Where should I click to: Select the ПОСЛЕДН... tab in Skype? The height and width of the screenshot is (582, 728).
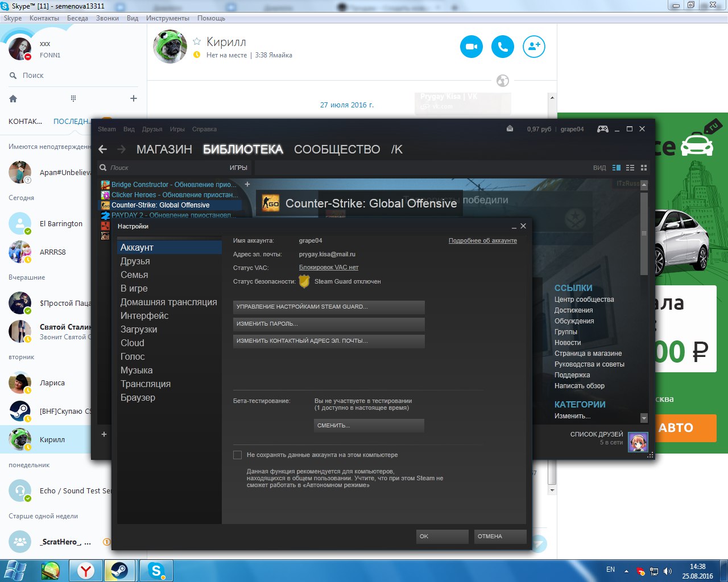72,121
